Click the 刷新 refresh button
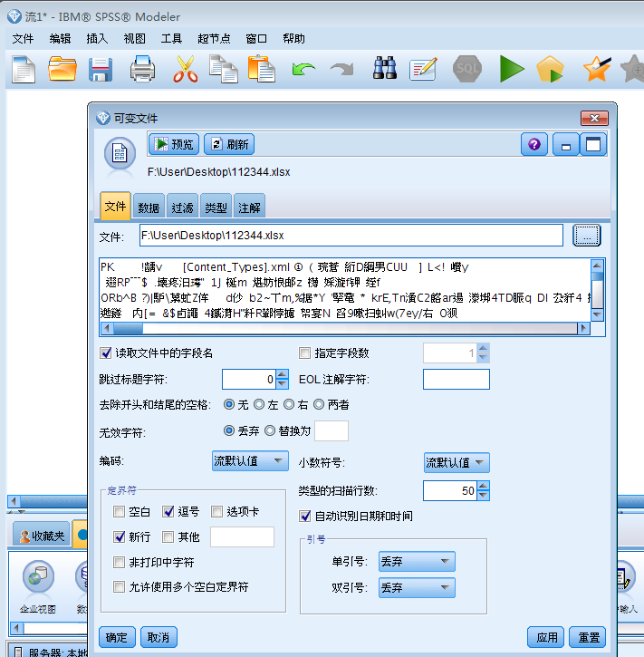The width and height of the screenshot is (644, 657). click(229, 145)
